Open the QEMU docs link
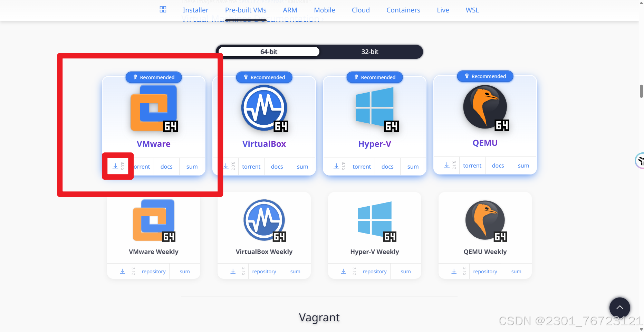The width and height of the screenshot is (644, 332). click(498, 165)
